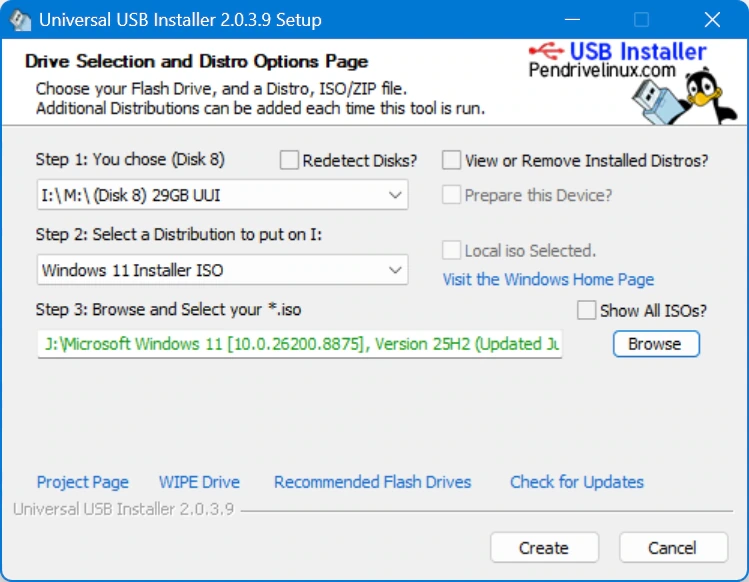Screen dimensions: 749x582
Task: Toggle the Local iso Selected checkbox
Action: (451, 250)
